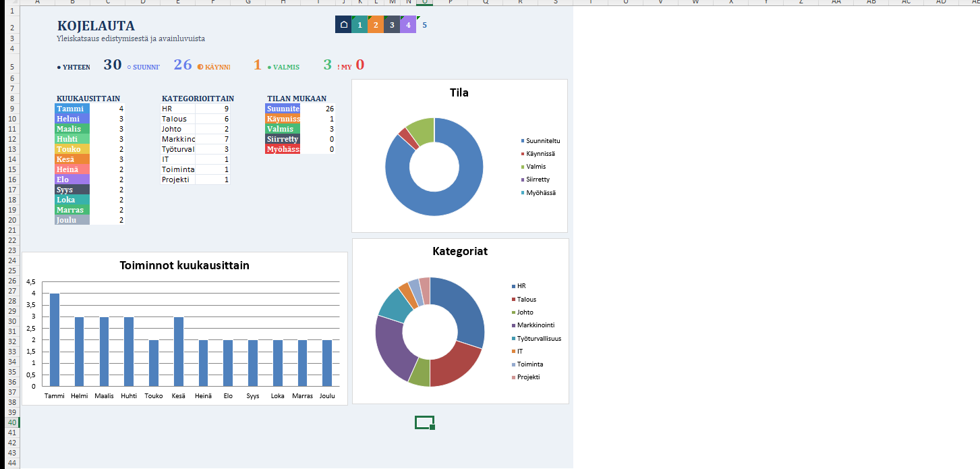Select the column O header
The width and height of the screenshot is (980, 469).
(424, 3)
